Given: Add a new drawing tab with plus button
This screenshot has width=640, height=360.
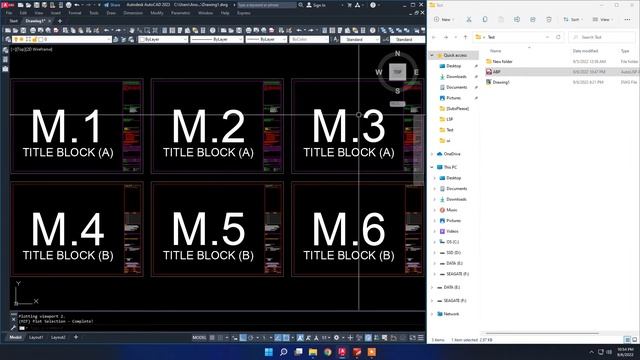Looking at the screenshot, I should tap(60, 21).
